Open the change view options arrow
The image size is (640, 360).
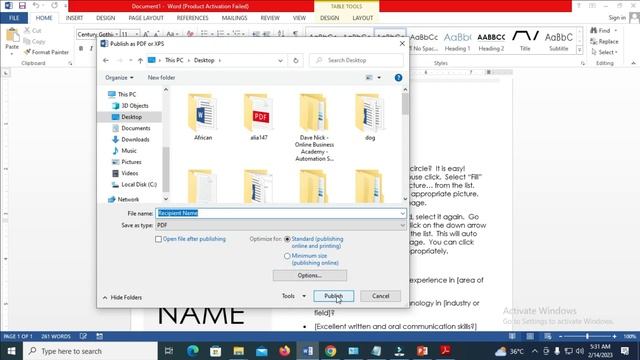379,78
